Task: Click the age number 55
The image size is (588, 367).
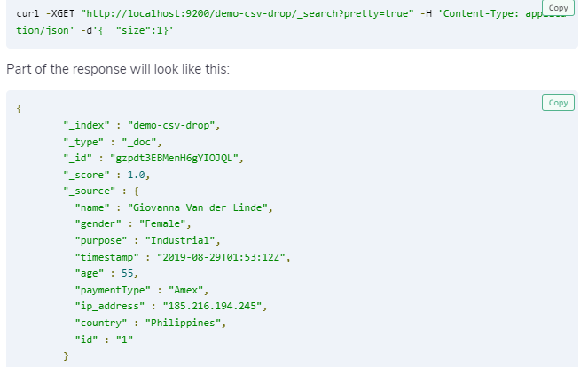Action: (x=127, y=273)
